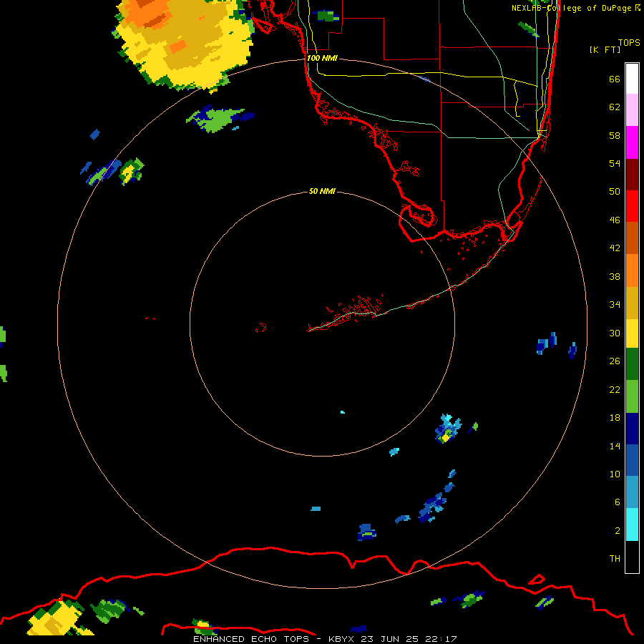Click the "6" scale value
Viewport: 644px width, 644px height.
pos(617,502)
